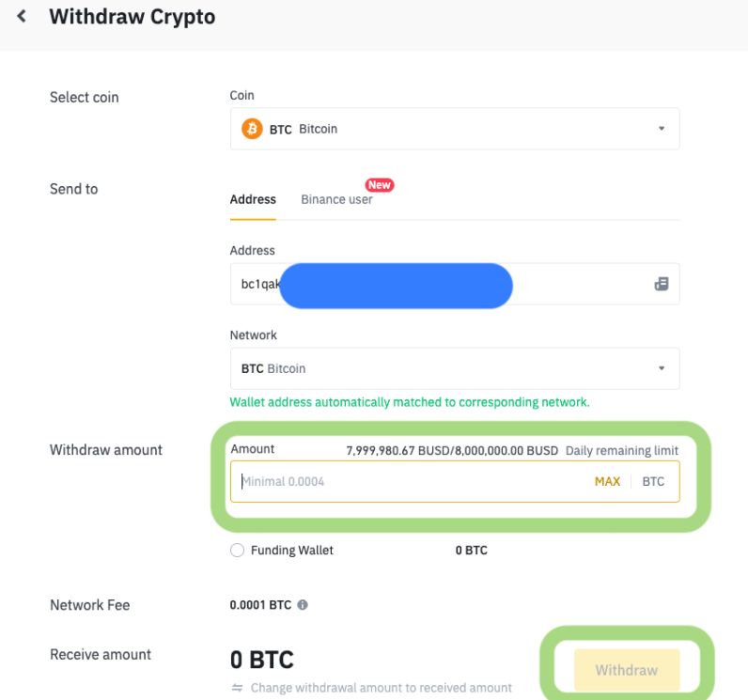748x700 pixels.
Task: Click the Network Fee info icon
Action: (303, 605)
